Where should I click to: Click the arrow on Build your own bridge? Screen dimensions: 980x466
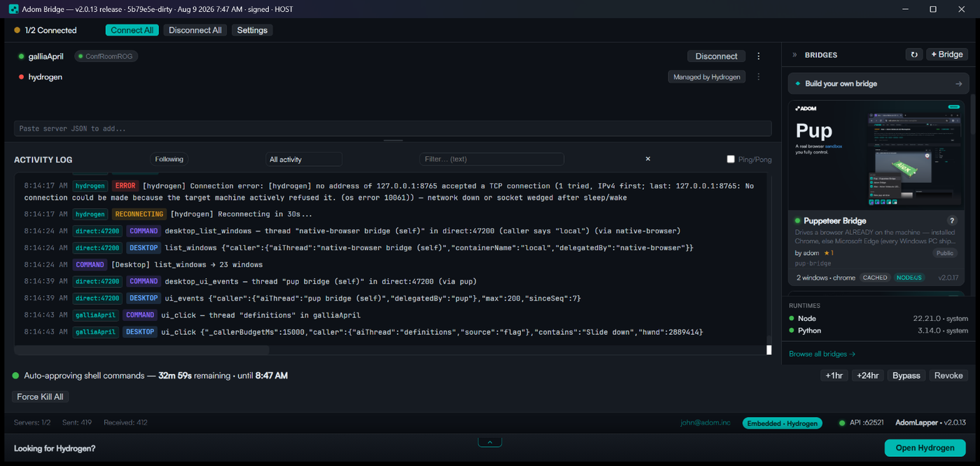click(x=958, y=83)
